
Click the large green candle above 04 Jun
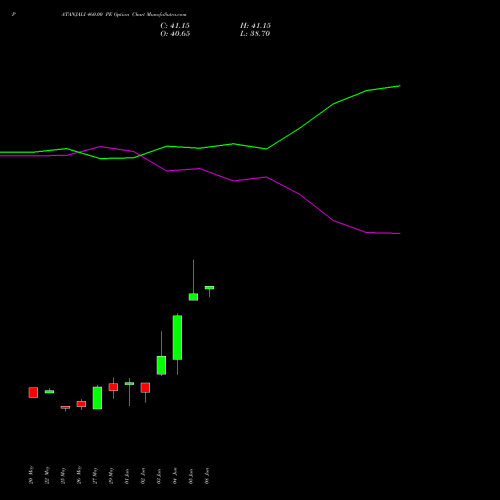coord(177,337)
